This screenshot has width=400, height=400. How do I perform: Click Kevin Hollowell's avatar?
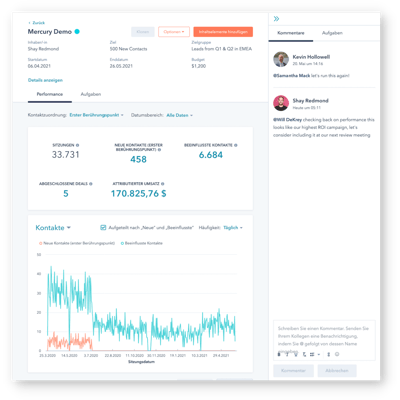tap(281, 59)
